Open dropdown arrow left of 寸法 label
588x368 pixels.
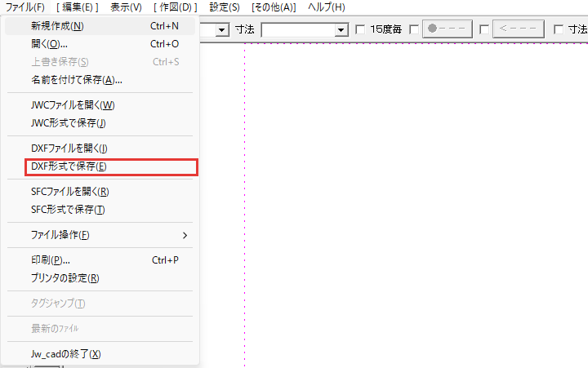222,29
